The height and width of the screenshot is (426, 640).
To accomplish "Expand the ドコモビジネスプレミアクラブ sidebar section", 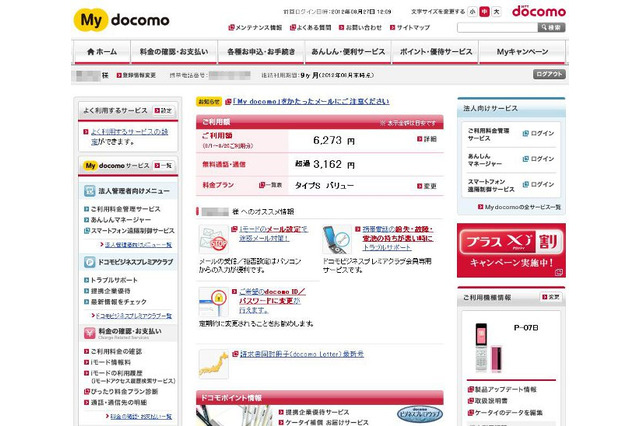I will coord(128,261).
